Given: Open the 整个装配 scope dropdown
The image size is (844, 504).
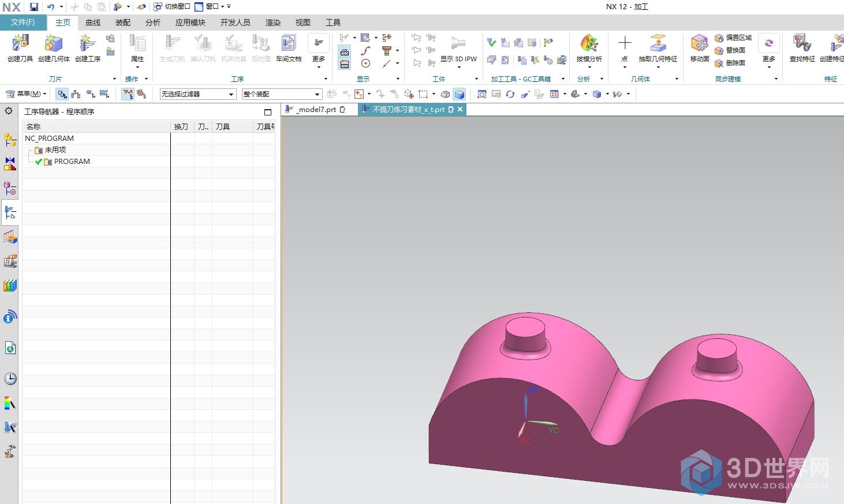Looking at the screenshot, I should click(281, 94).
